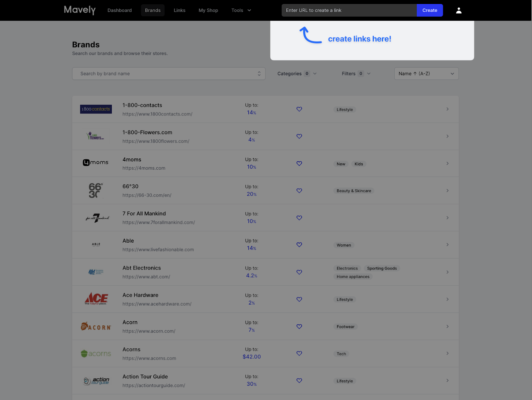Open the Name (A-Z) sort dropdown
The height and width of the screenshot is (400, 532).
426,74
